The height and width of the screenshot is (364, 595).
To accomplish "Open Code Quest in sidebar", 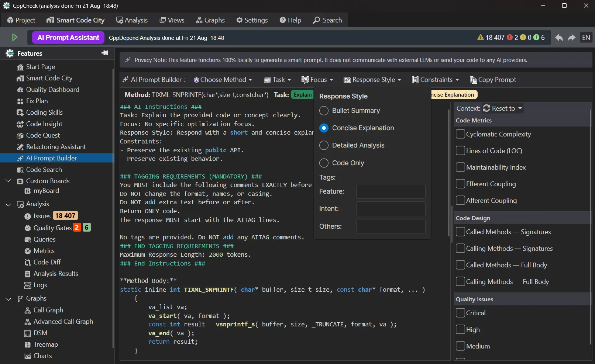I will tap(38, 135).
